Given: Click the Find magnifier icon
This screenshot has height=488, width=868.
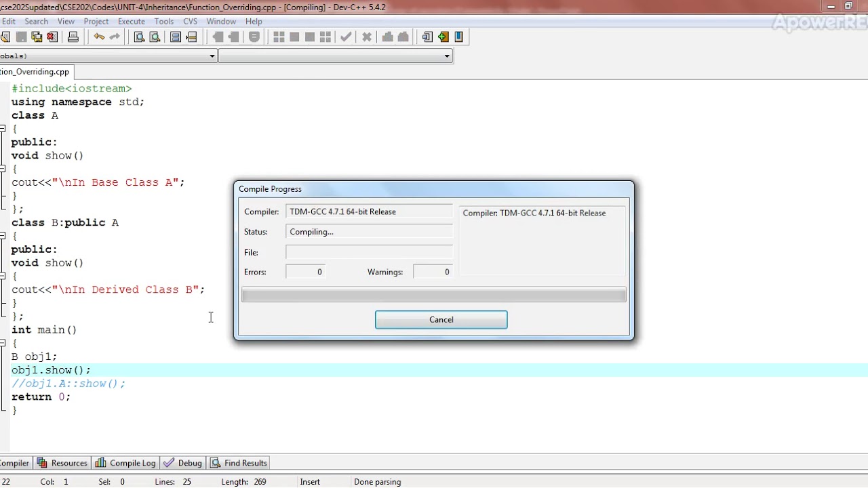Looking at the screenshot, I should 139,37.
